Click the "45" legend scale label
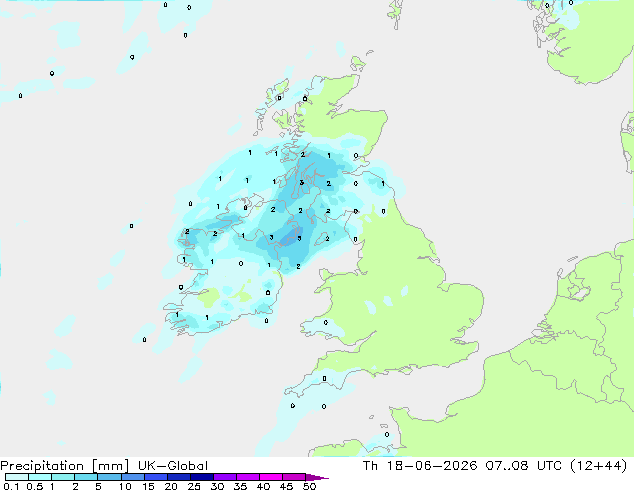The height and width of the screenshot is (490, 634). point(286,486)
